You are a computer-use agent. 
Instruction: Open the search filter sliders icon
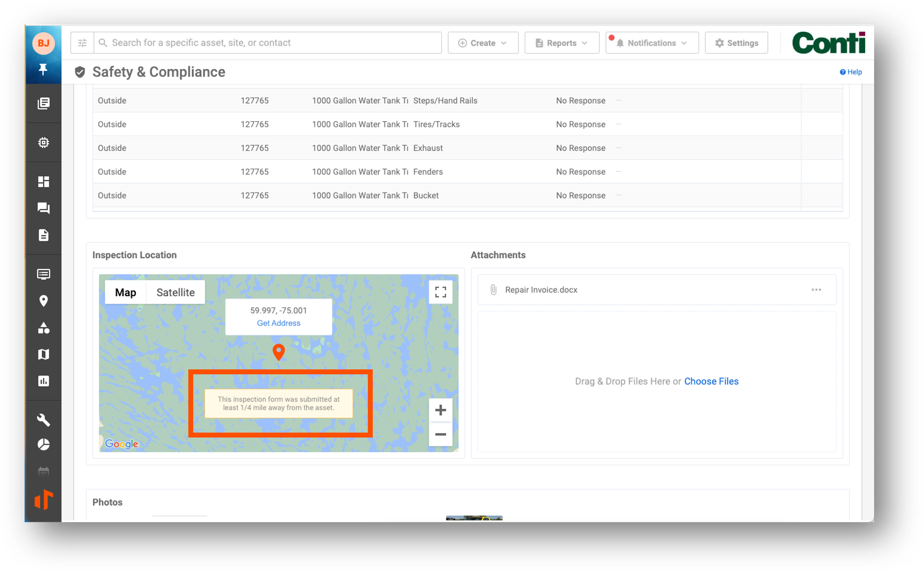tap(82, 43)
